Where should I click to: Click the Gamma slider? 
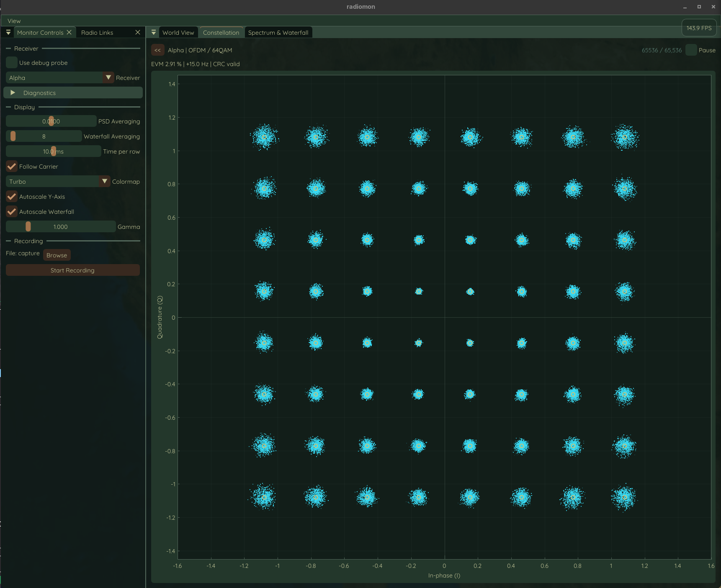(61, 227)
